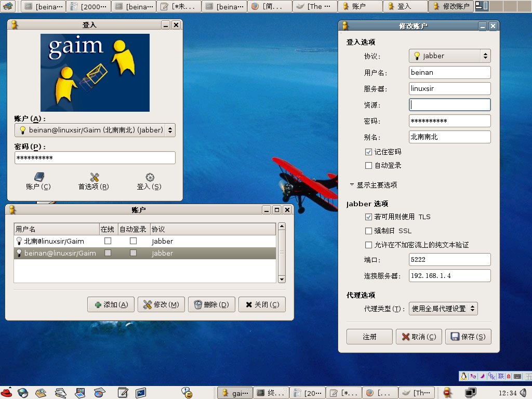Enable 自动登录 (auto login) in account editor
This screenshot has width=532, height=399.
[369, 166]
